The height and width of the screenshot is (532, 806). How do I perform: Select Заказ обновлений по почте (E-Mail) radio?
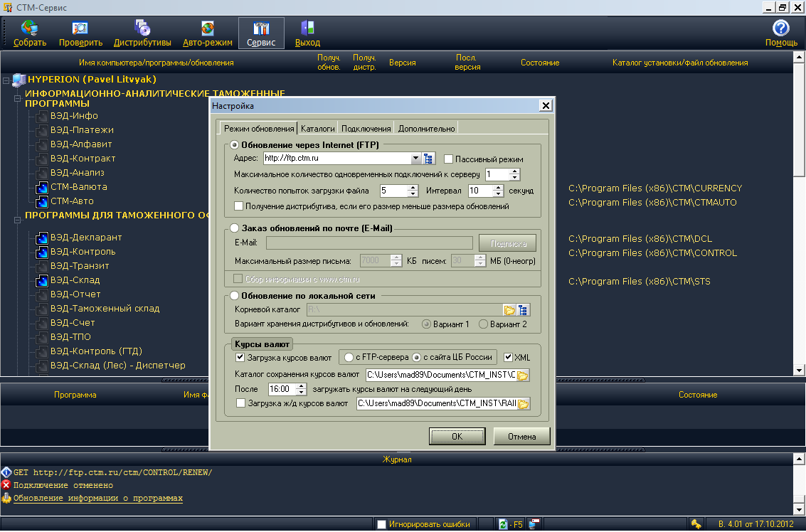[x=234, y=228]
